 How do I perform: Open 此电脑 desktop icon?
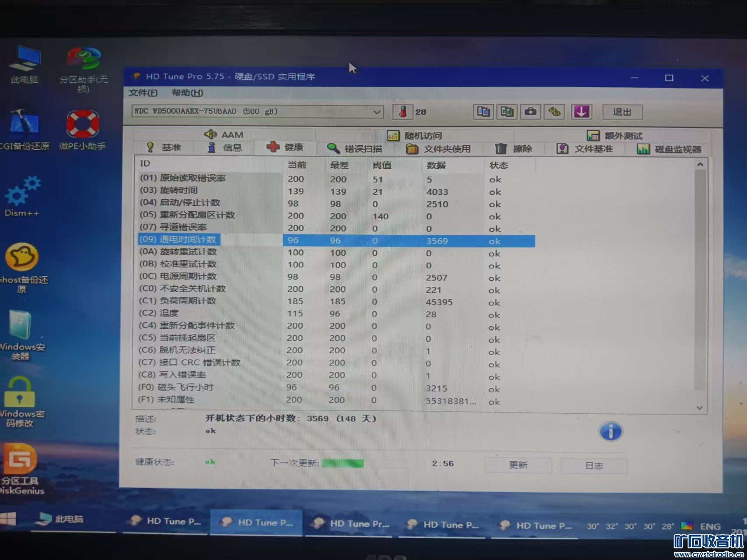[25, 65]
